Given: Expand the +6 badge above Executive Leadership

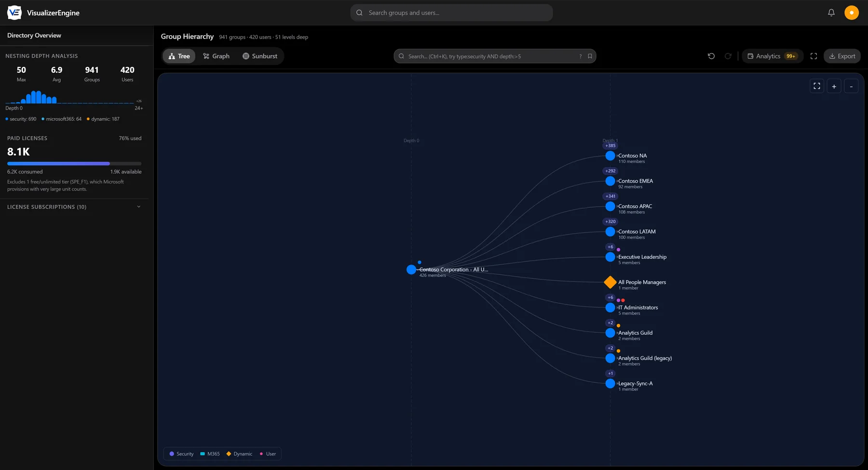Looking at the screenshot, I should [610, 247].
